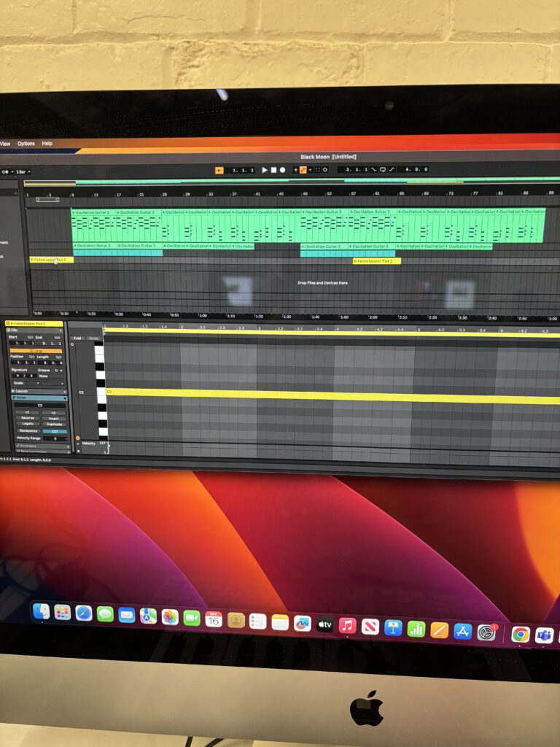Collapse the Clip panel header arrow
The image size is (560, 747).
point(61,330)
